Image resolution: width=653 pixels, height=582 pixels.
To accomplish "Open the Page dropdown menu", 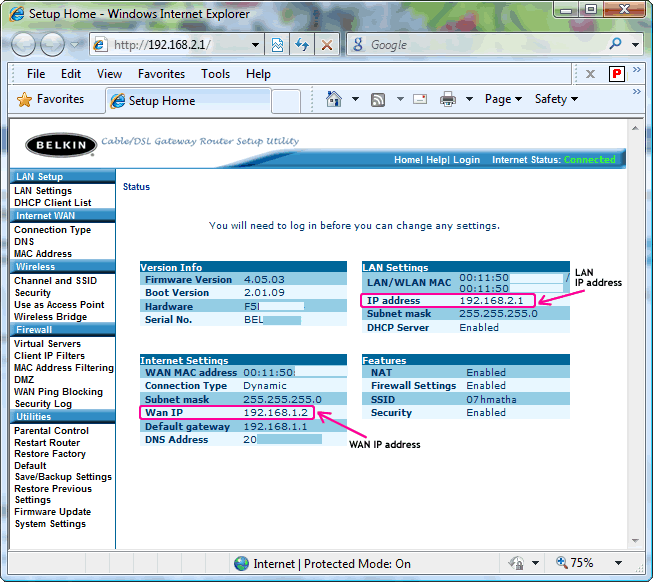I will [x=503, y=99].
